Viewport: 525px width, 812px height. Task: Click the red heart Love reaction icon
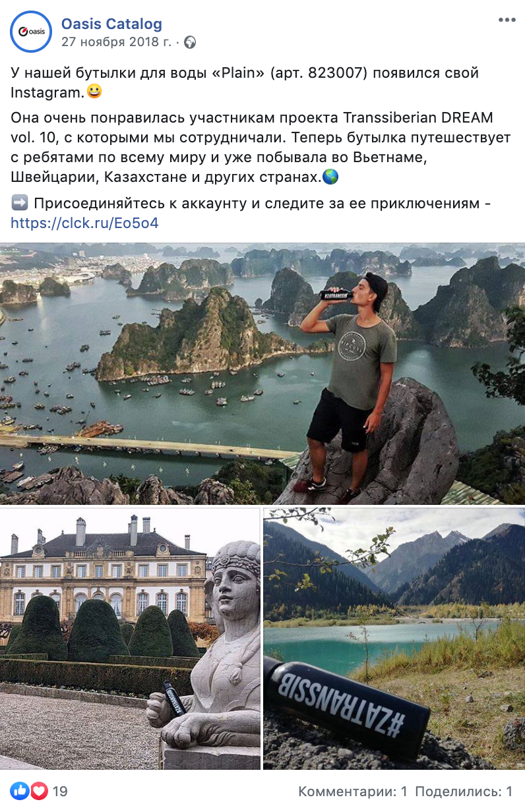click(x=39, y=791)
